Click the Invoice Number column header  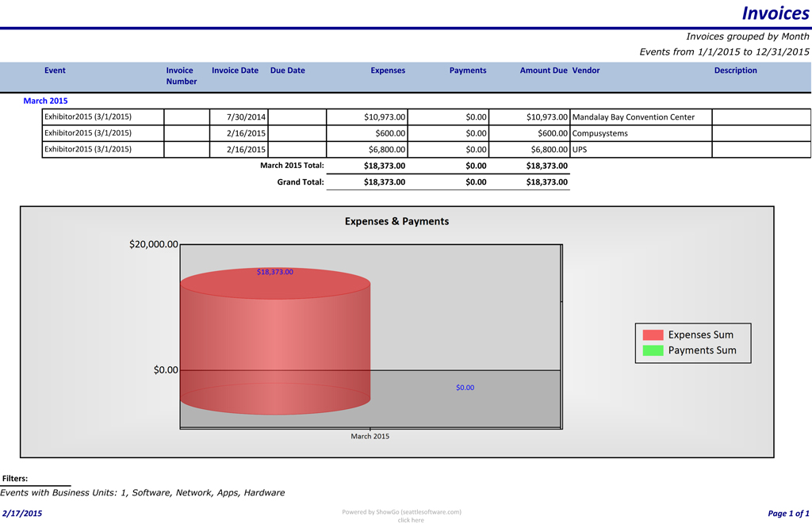[182, 75]
